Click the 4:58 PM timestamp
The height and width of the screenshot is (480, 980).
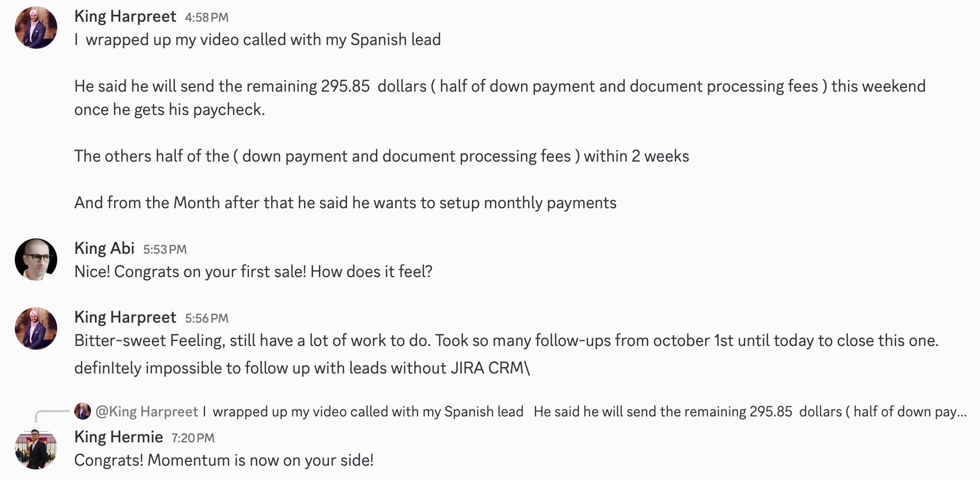tap(207, 17)
